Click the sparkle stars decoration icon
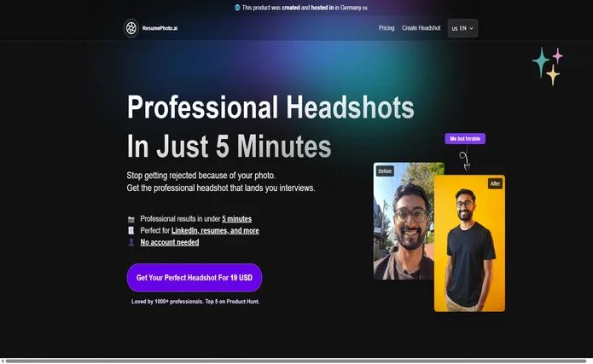 pyautogui.click(x=547, y=66)
